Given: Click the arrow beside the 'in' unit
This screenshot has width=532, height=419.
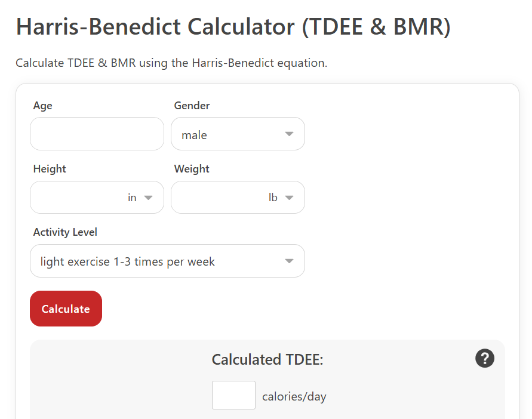Looking at the screenshot, I should pos(148,198).
